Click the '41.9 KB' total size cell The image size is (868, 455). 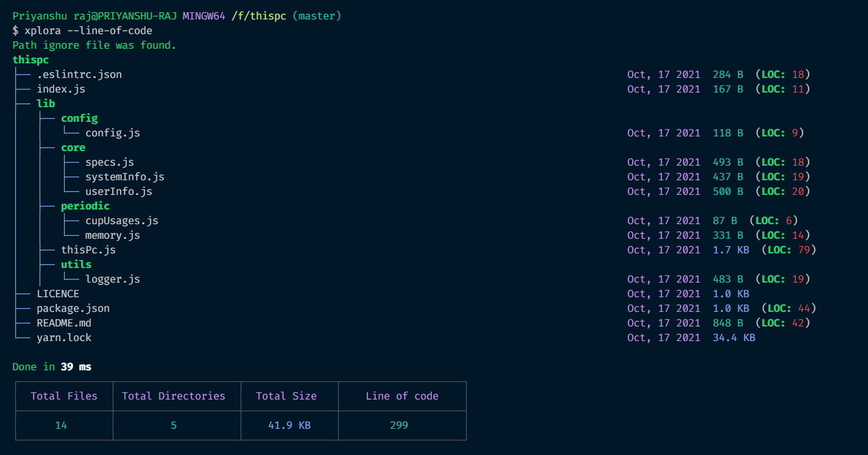pyautogui.click(x=289, y=425)
